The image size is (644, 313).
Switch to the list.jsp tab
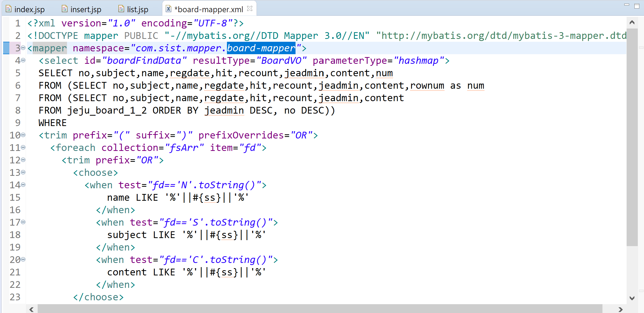click(137, 10)
